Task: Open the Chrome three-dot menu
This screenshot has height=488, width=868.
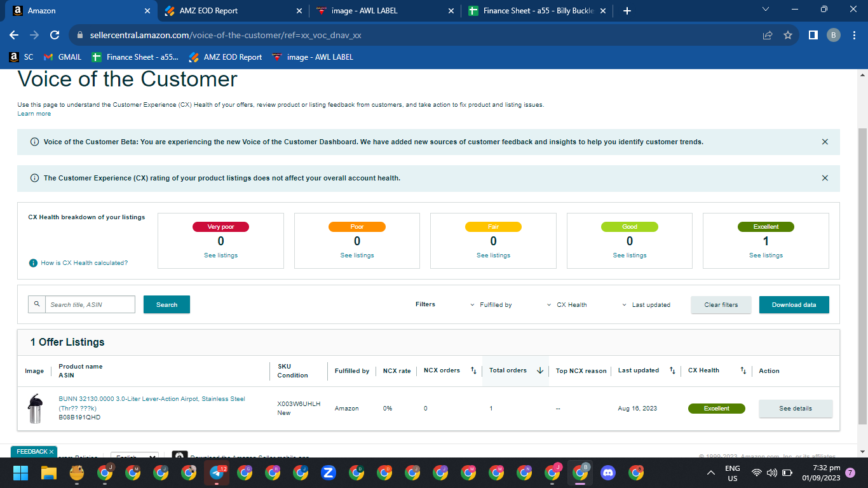Action: [x=854, y=35]
